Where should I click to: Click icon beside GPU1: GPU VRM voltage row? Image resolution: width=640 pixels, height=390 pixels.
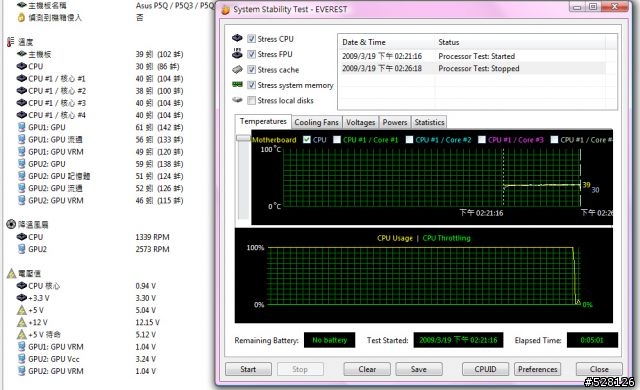[22, 346]
